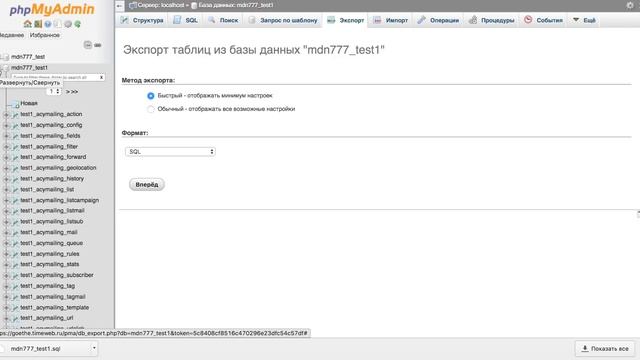Viewport: 640px width, 360px height.
Task: Expand the test1_acymailing_rules tree node
Action: (x=6, y=254)
